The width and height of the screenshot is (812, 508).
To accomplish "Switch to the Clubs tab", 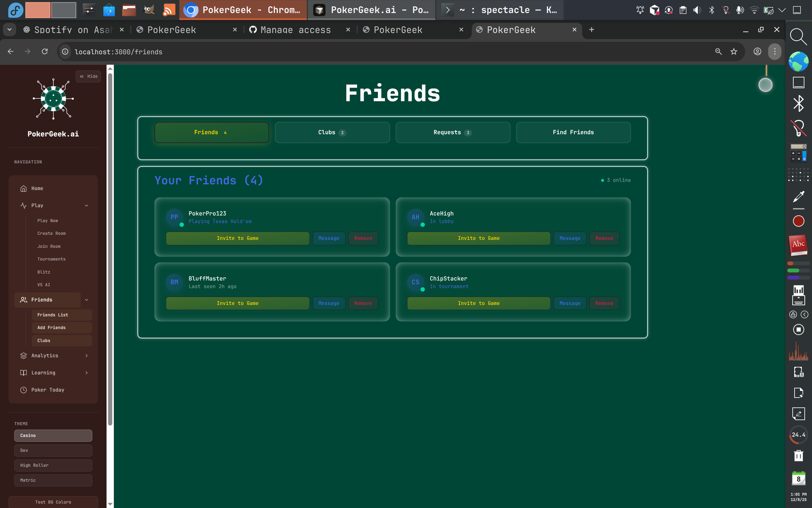I will tap(332, 132).
